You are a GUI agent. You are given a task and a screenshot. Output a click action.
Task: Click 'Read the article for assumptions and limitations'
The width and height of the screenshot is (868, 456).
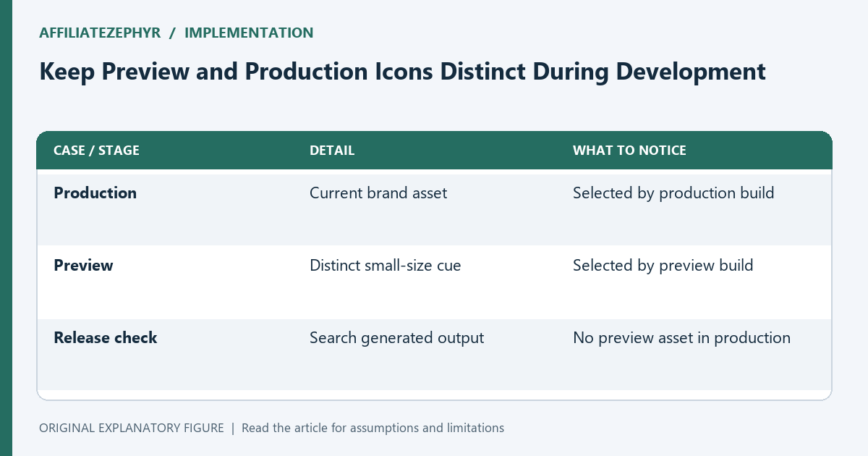click(373, 428)
